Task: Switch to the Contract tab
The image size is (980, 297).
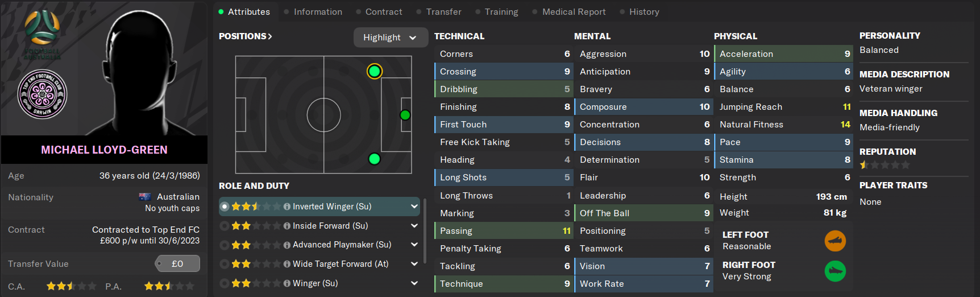Action: coord(383,12)
